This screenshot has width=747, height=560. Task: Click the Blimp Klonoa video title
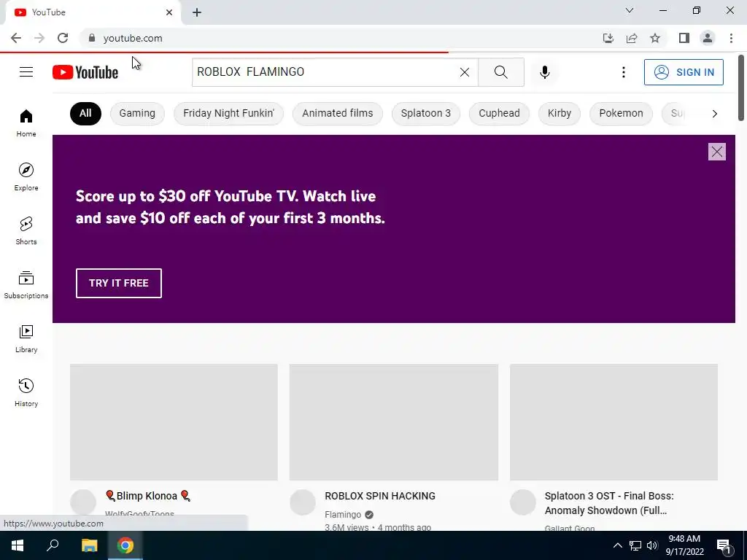148,496
